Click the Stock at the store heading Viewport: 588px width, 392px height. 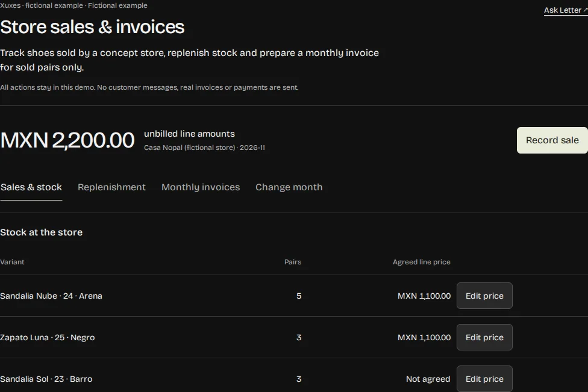pyautogui.click(x=41, y=232)
